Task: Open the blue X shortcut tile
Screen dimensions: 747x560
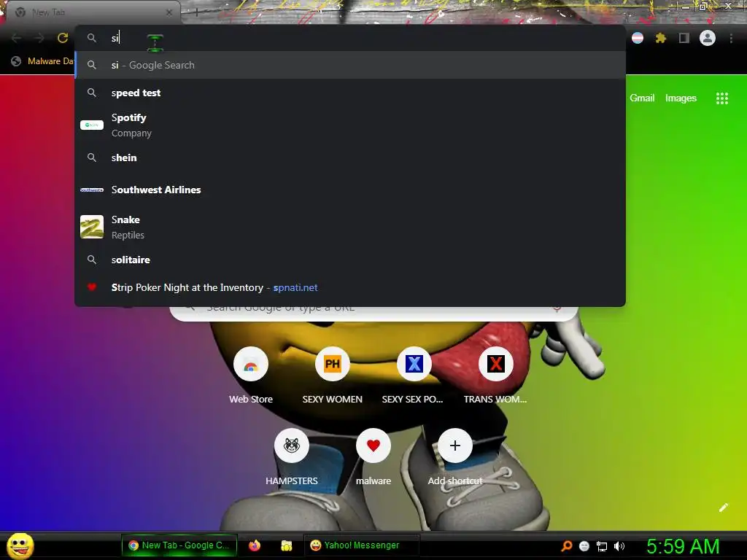Action: click(414, 364)
